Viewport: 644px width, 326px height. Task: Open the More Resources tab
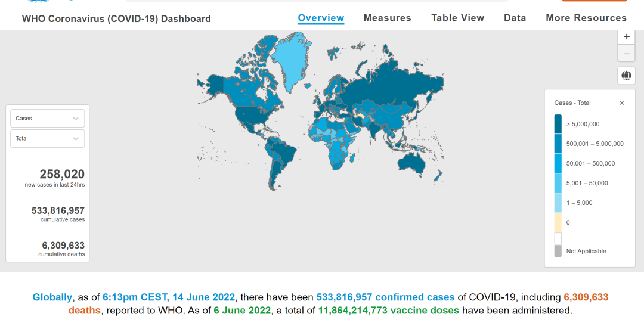coord(586,18)
